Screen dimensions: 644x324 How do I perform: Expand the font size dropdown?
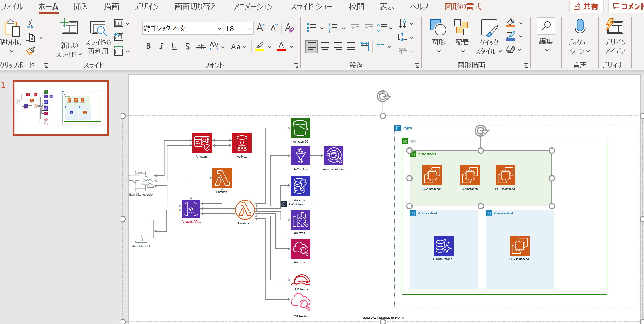(250, 29)
